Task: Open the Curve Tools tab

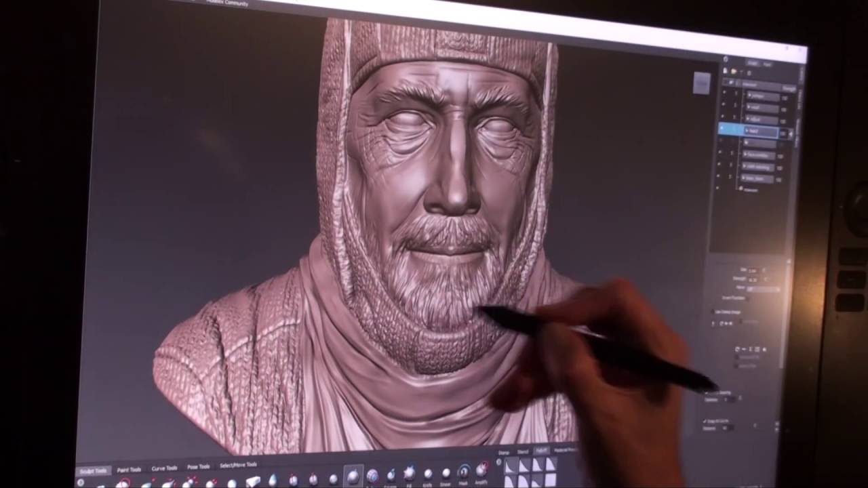Action: click(x=164, y=468)
